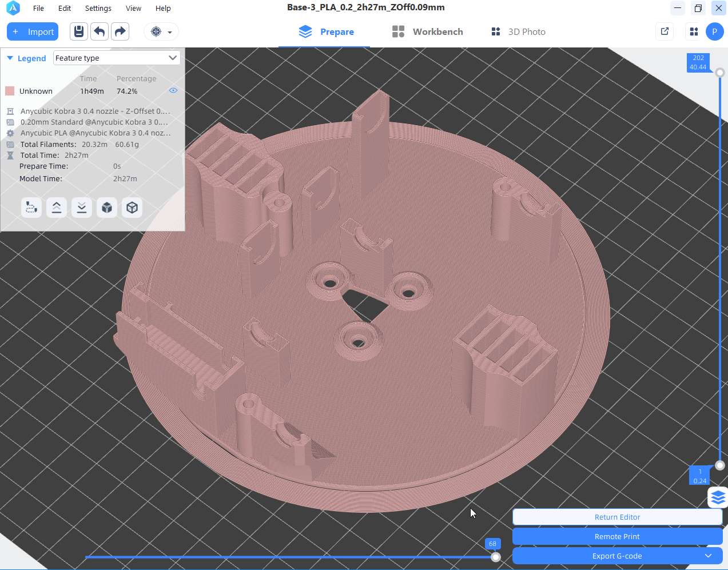Click the double up-chevron layer button
This screenshot has width=728, height=570.
(57, 208)
